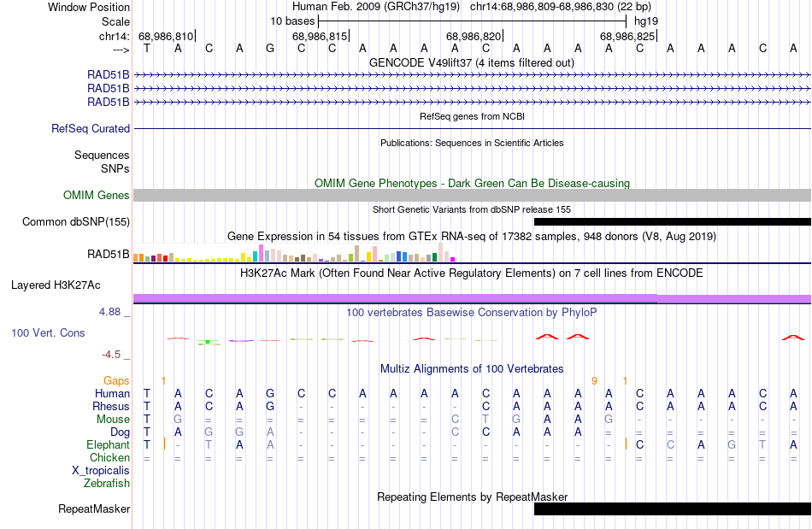The image size is (812, 529).
Task: Click the RAD51B label beside the GTEx bar chart
Action: [x=109, y=254]
